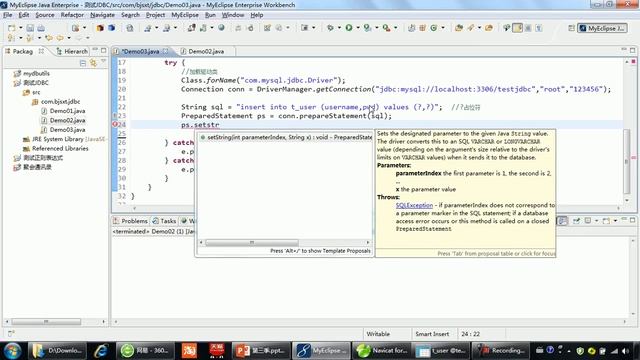Click the Save toolbar icon

30,28
